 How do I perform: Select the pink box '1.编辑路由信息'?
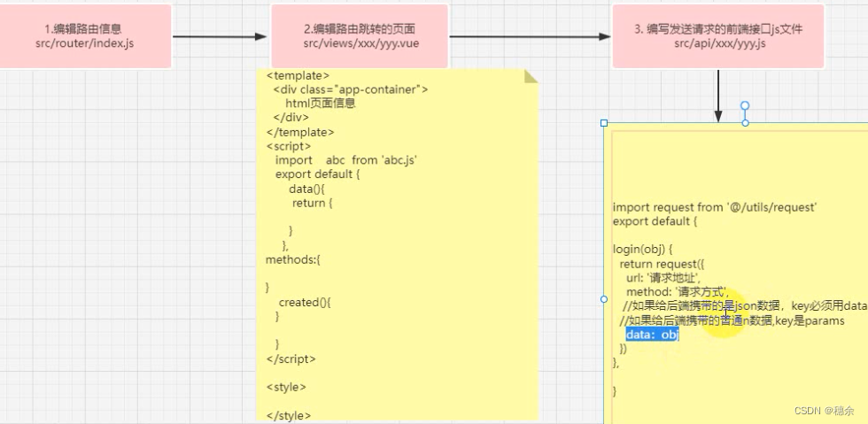click(83, 36)
